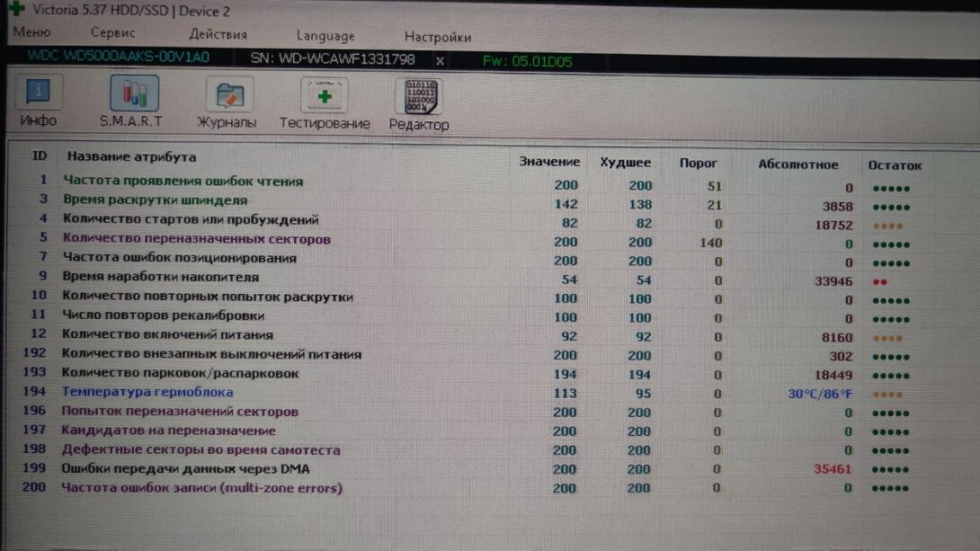Image resolution: width=980 pixels, height=551 pixels.
Task: Open the Меню menu
Action: click(31, 32)
